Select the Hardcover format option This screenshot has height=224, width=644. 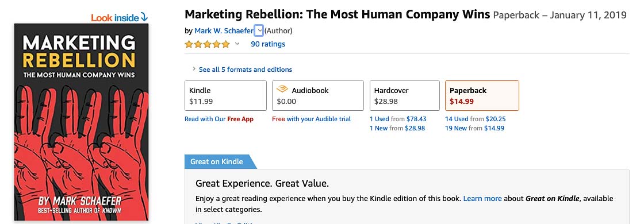coord(405,95)
